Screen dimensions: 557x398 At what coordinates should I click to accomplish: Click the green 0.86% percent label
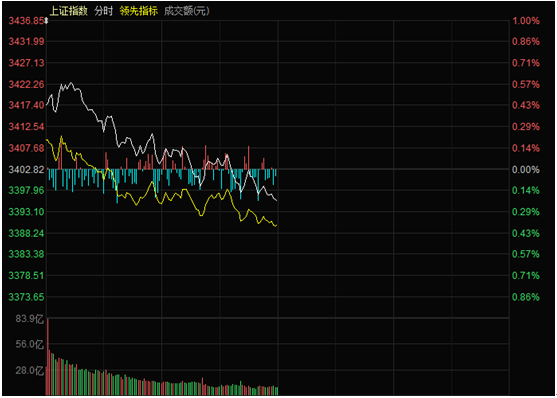(x=525, y=297)
